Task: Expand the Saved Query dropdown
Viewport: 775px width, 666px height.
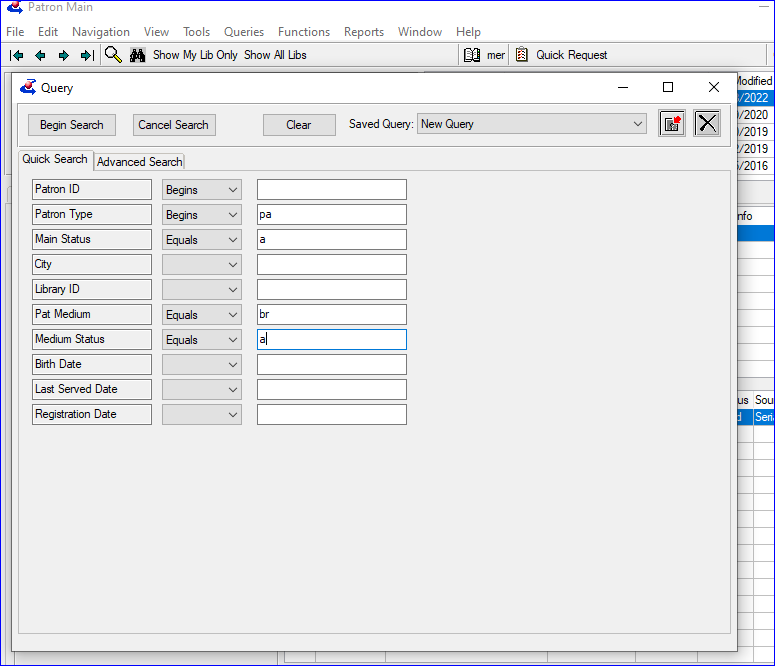Action: coord(637,124)
